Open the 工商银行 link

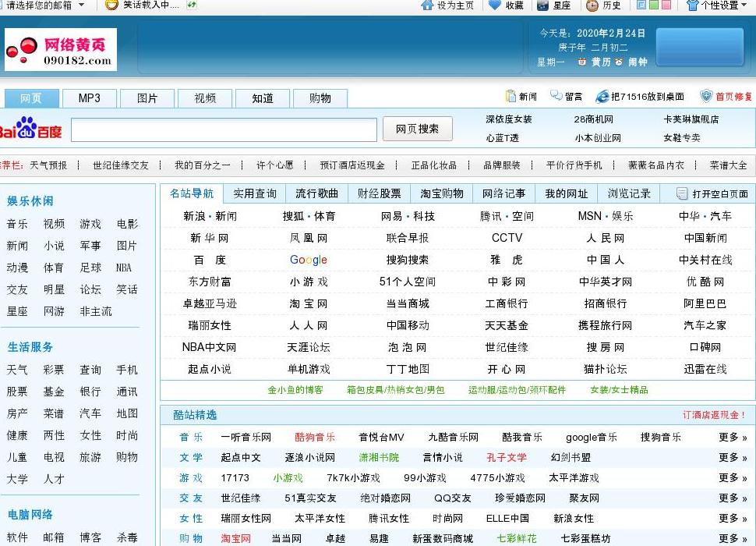click(x=507, y=304)
